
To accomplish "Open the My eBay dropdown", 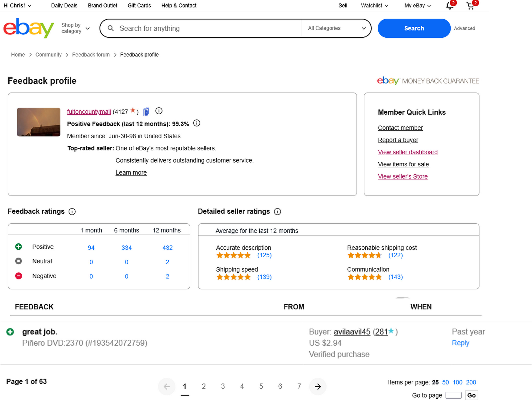I will pos(417,6).
